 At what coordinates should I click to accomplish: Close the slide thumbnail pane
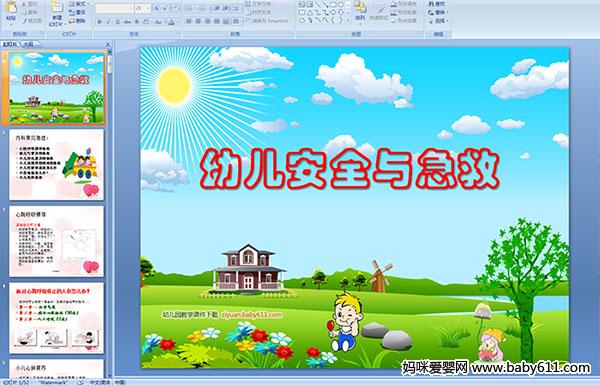pyautogui.click(x=108, y=44)
